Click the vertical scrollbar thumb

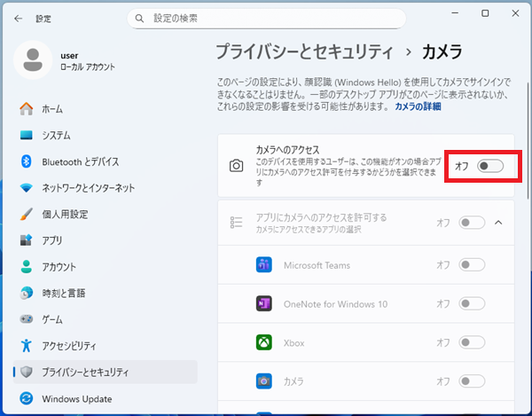(x=528, y=141)
